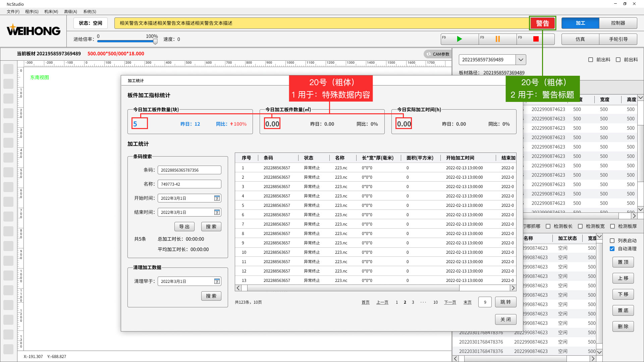
Task: Go to 上一页 in pagination
Action: click(382, 302)
